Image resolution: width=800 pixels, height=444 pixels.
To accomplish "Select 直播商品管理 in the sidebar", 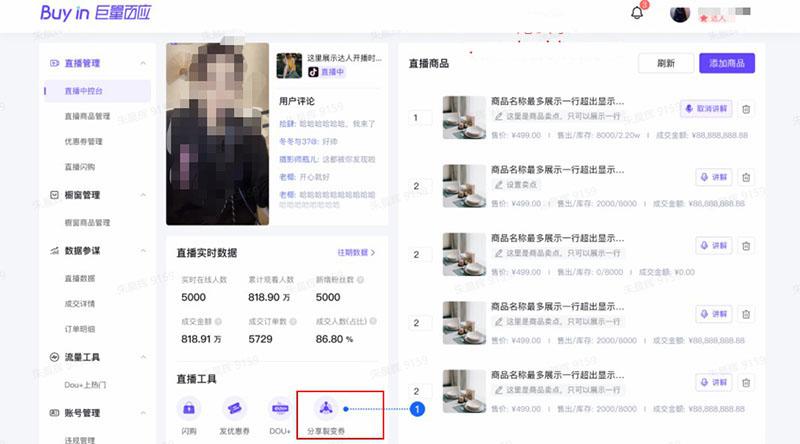I will pyautogui.click(x=87, y=116).
